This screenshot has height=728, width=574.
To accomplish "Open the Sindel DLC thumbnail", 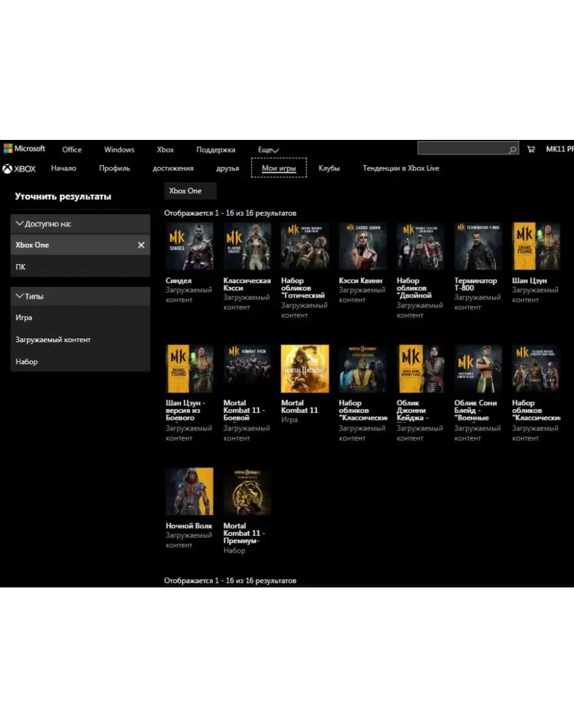I will (x=189, y=246).
